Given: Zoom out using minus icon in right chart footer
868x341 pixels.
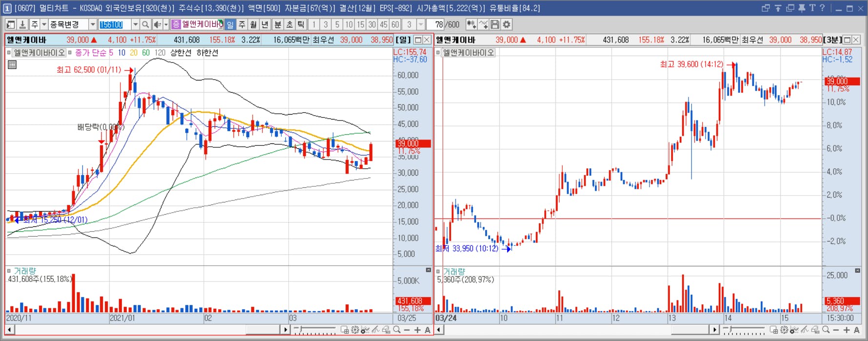Looking at the screenshot, I should (x=836, y=330).
